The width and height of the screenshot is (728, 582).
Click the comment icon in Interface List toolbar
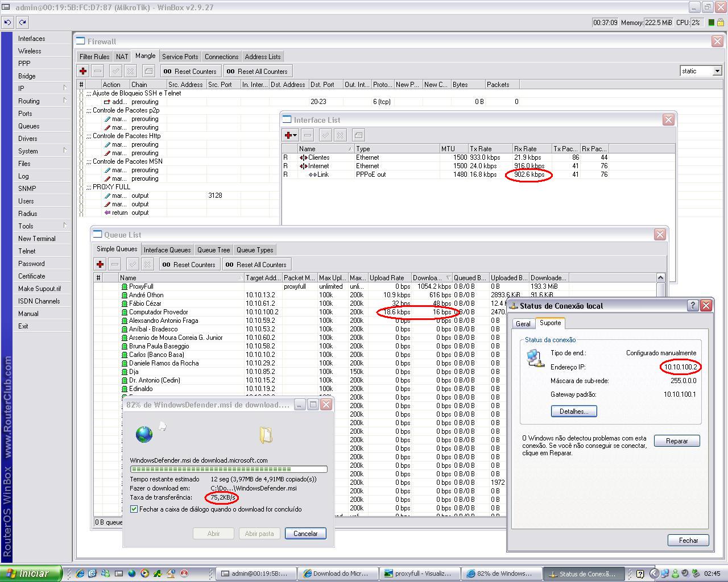point(358,135)
